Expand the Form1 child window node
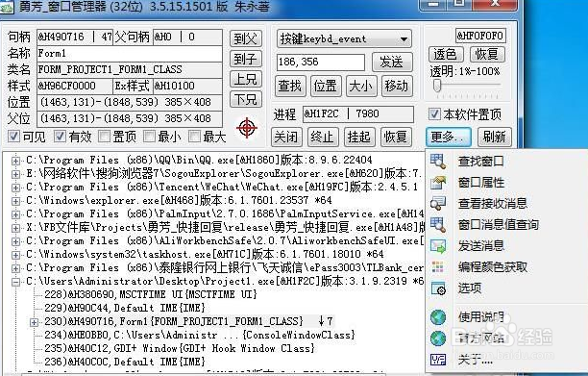 34,322
